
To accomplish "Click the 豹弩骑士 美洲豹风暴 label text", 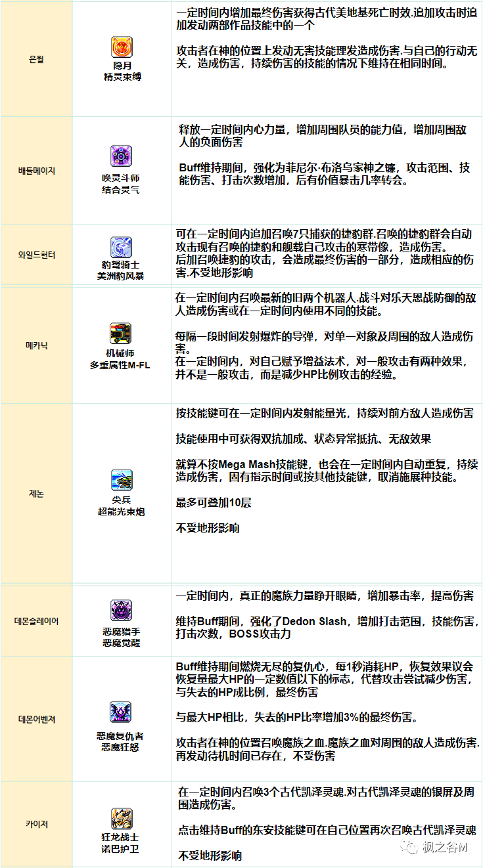I will pos(121,271).
